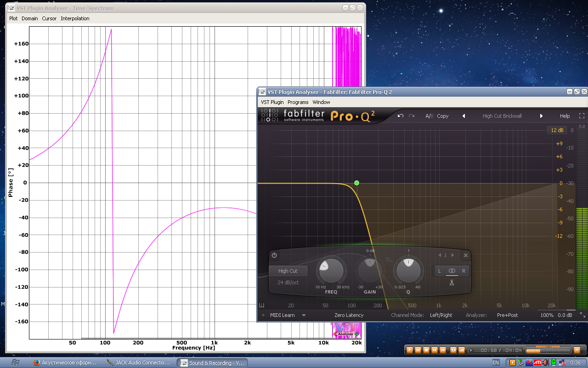Open the Zero Latency processing mode menu
Screen dimensions: 588x368
tap(349, 315)
